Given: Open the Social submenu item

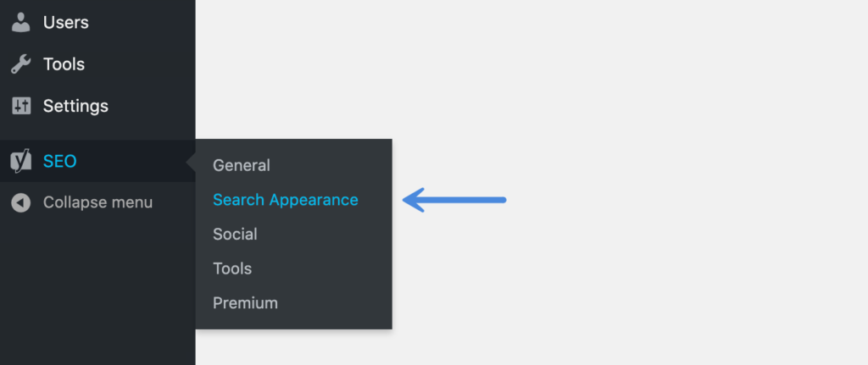Looking at the screenshot, I should tap(235, 234).
